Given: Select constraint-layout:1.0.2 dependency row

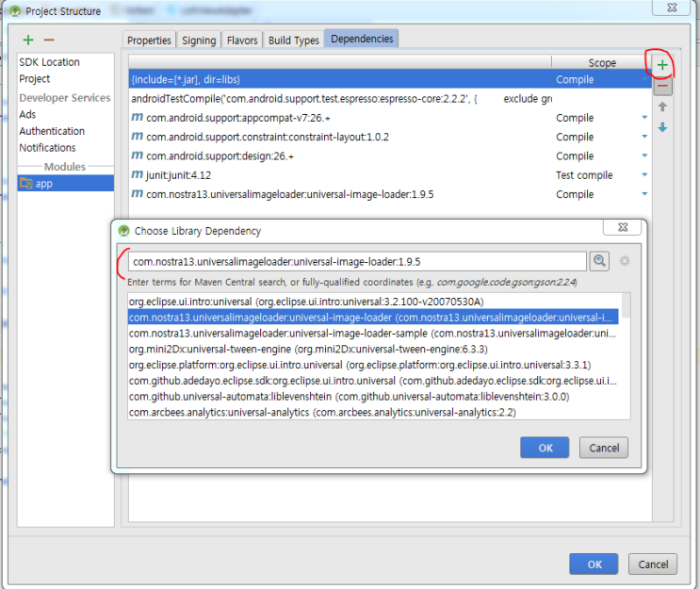Looking at the screenshot, I should coord(390,137).
